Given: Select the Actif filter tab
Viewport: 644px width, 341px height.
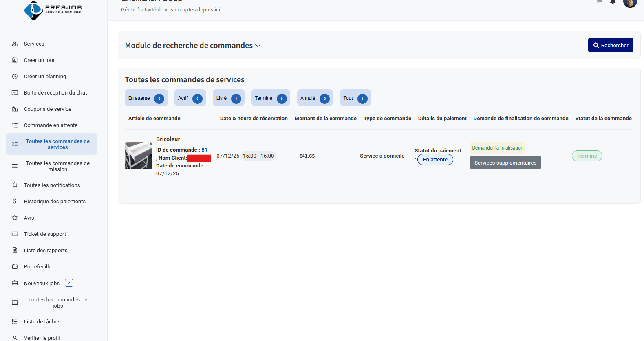Looking at the screenshot, I should (190, 98).
